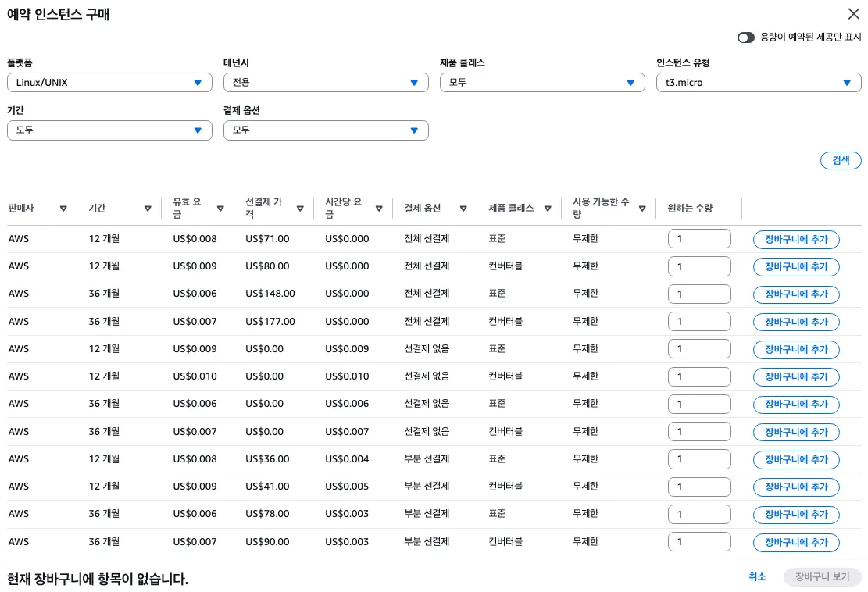Add the US$148.00 offering to cart
Image resolution: width=868 pixels, height=592 pixels.
tap(796, 294)
